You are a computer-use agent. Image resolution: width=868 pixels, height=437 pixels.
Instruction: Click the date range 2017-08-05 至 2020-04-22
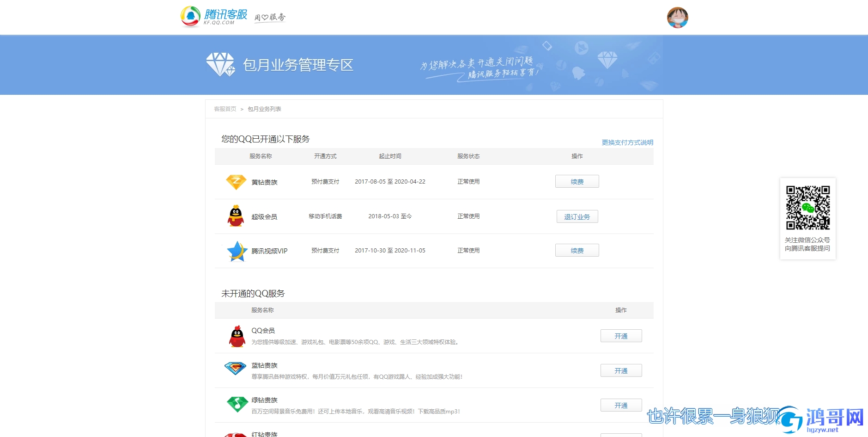pyautogui.click(x=390, y=182)
